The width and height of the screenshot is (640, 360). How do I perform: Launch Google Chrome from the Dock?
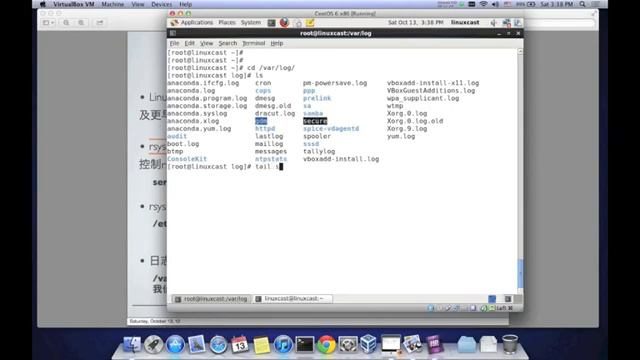pos(326,344)
